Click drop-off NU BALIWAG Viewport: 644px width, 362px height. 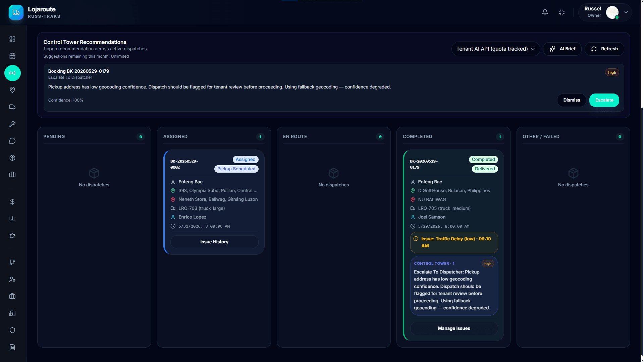(x=432, y=200)
